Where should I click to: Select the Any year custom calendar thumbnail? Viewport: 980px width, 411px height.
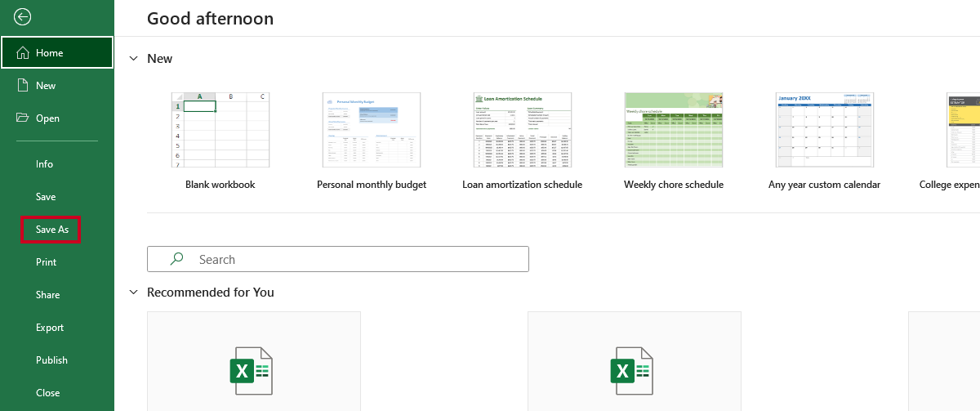point(825,130)
